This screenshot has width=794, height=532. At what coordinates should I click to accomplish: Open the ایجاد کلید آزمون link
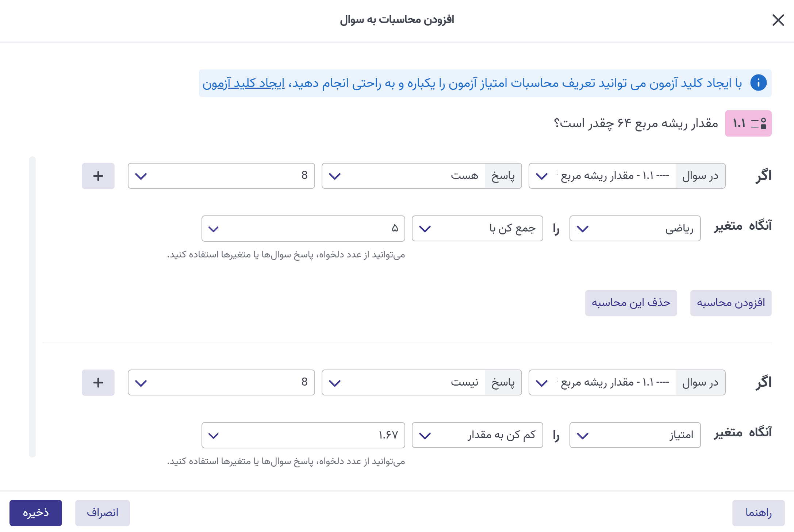click(244, 84)
